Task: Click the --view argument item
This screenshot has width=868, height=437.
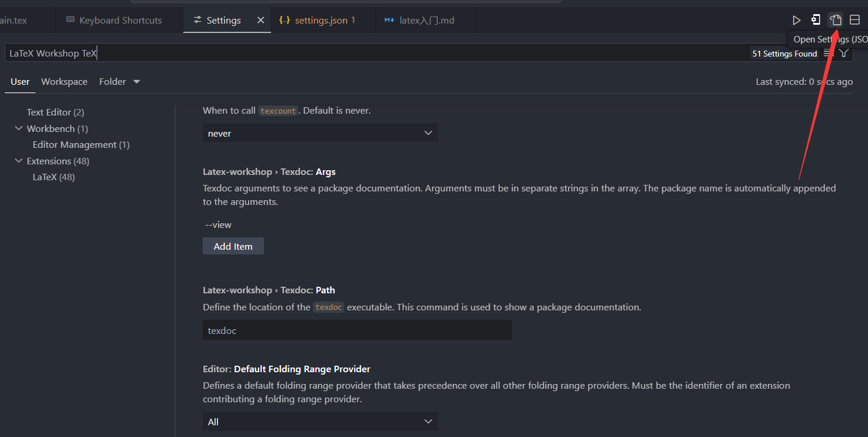Action: [218, 225]
